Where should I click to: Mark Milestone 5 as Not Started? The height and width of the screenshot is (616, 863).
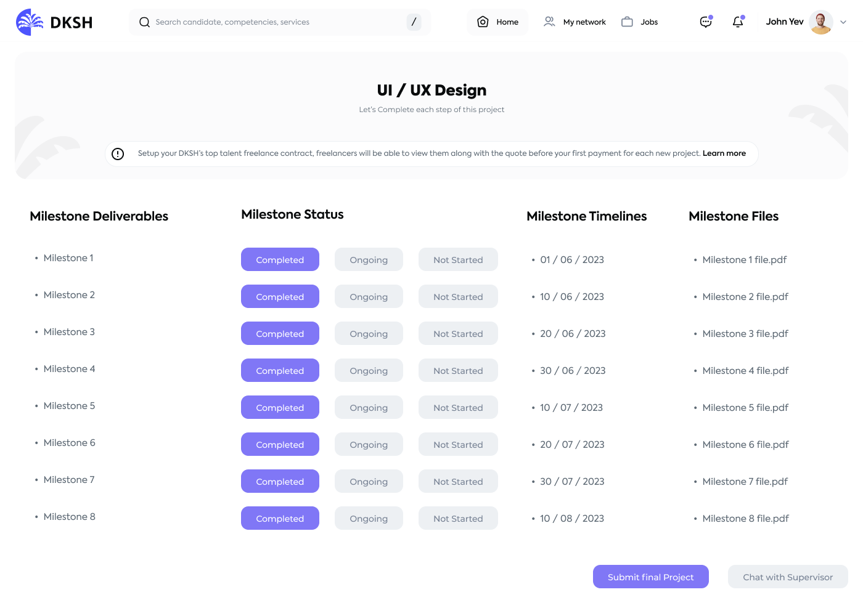pyautogui.click(x=458, y=407)
